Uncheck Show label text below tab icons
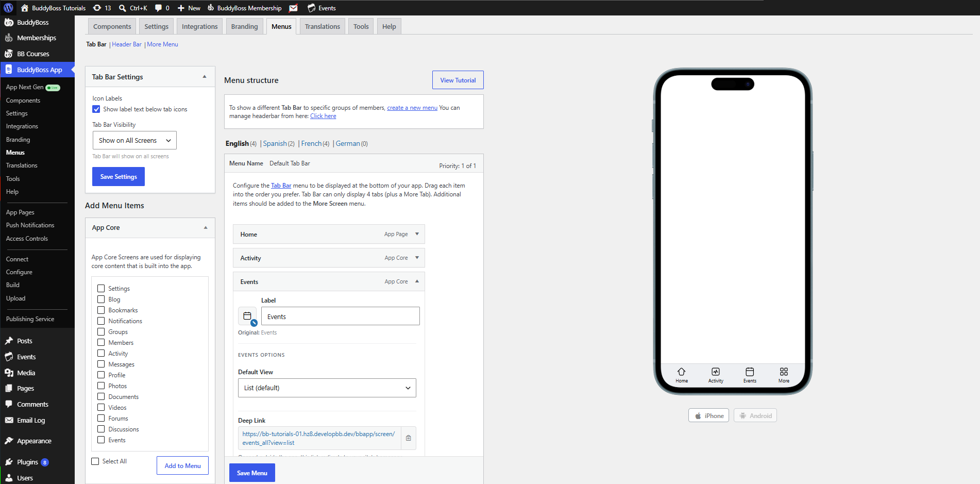 point(96,109)
